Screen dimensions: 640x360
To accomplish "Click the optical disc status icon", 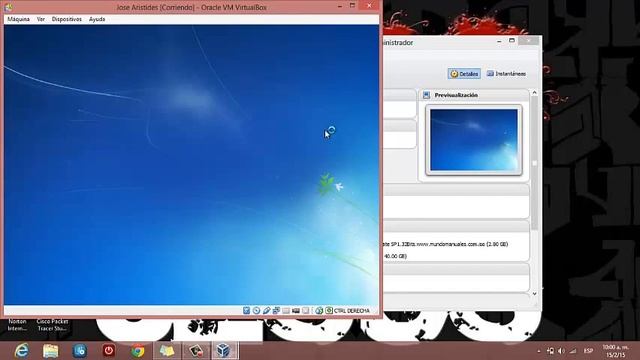I will 256,311.
